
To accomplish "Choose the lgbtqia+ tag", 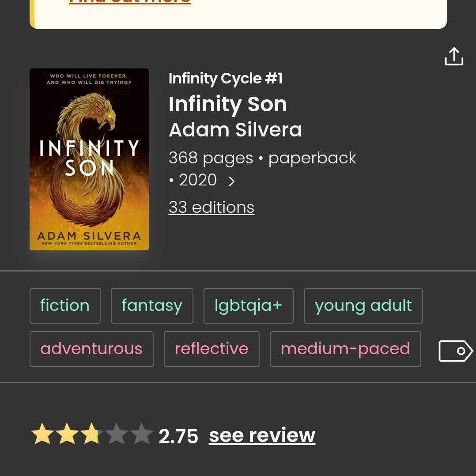I will (x=248, y=306).
